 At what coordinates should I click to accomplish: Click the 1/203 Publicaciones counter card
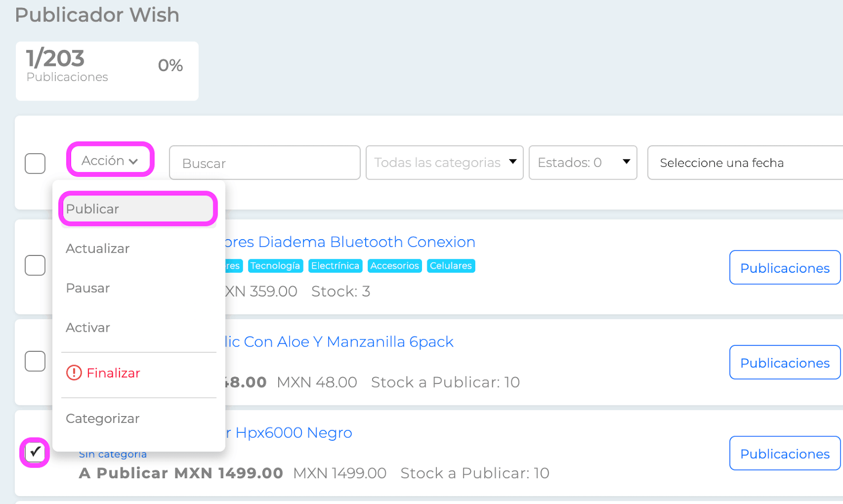107,71
